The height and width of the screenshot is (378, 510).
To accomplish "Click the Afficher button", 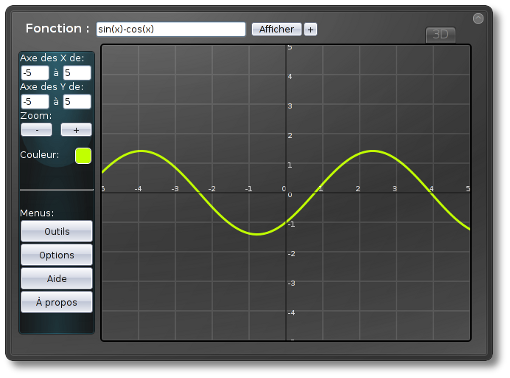I will click(277, 29).
